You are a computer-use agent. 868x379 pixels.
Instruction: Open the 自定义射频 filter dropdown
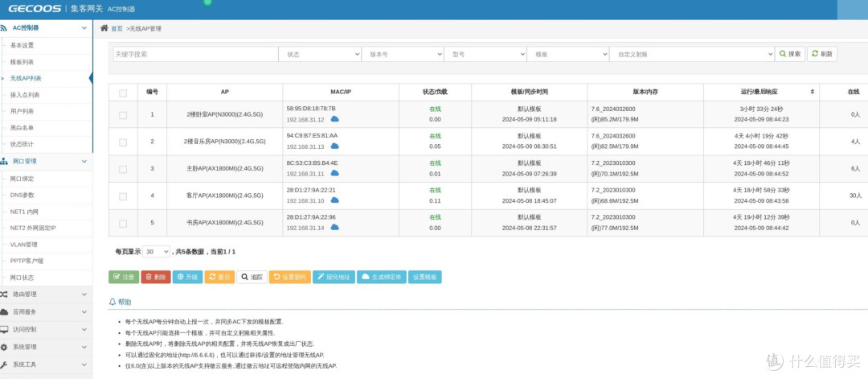692,54
